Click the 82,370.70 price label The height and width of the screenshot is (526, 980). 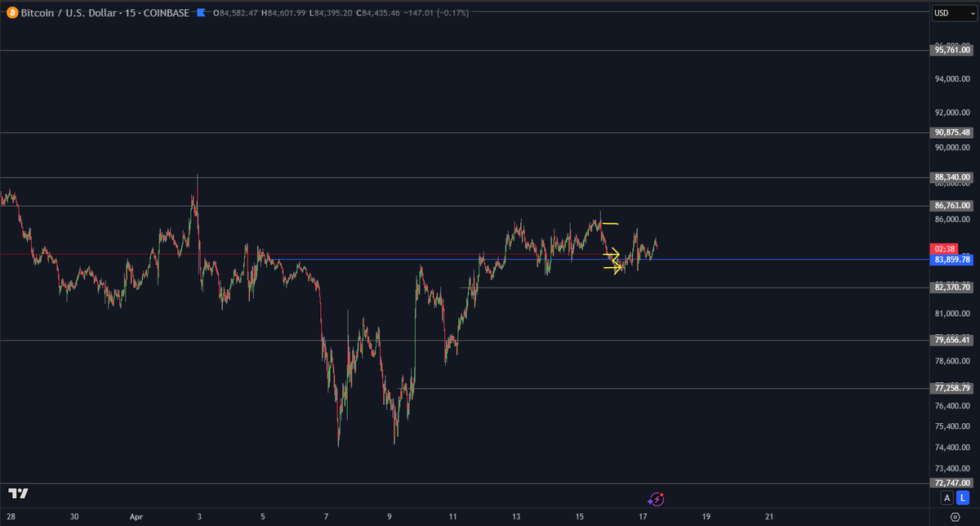click(952, 288)
